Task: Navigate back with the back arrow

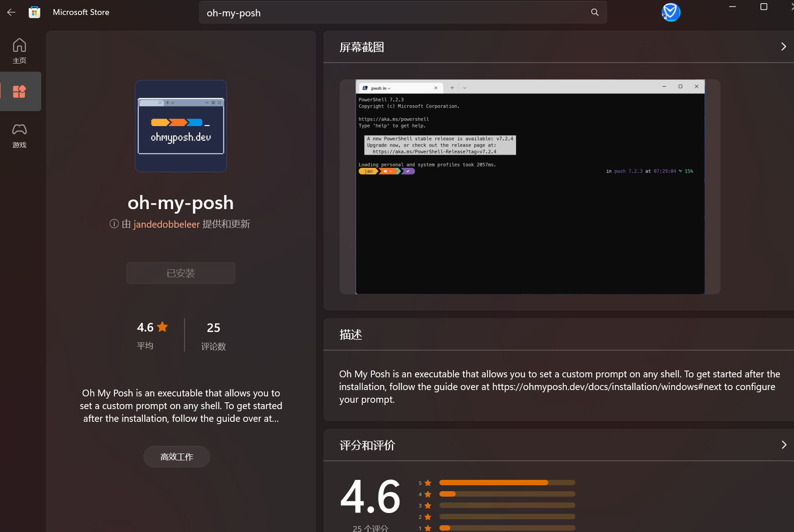Action: (x=11, y=12)
